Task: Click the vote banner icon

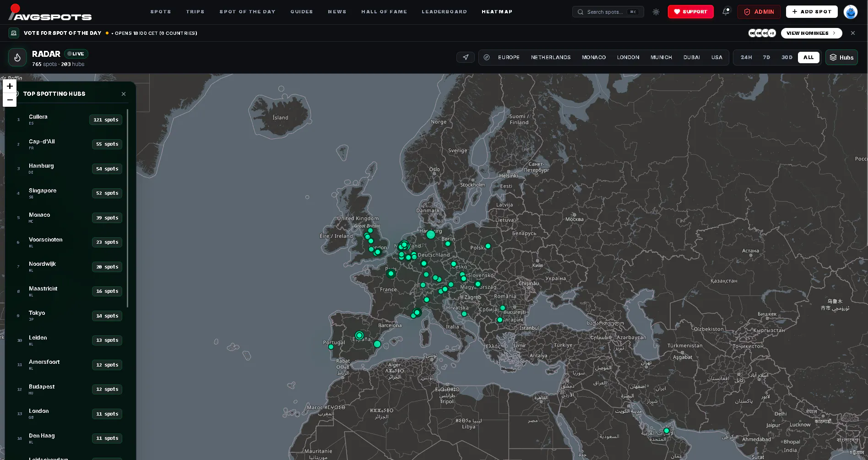Action: click(14, 33)
